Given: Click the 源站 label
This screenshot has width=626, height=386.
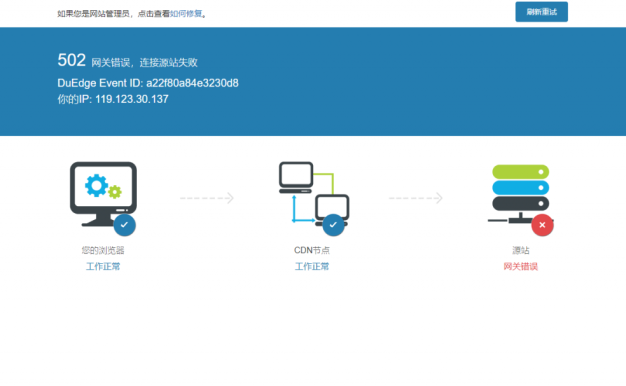Looking at the screenshot, I should click(x=521, y=250).
